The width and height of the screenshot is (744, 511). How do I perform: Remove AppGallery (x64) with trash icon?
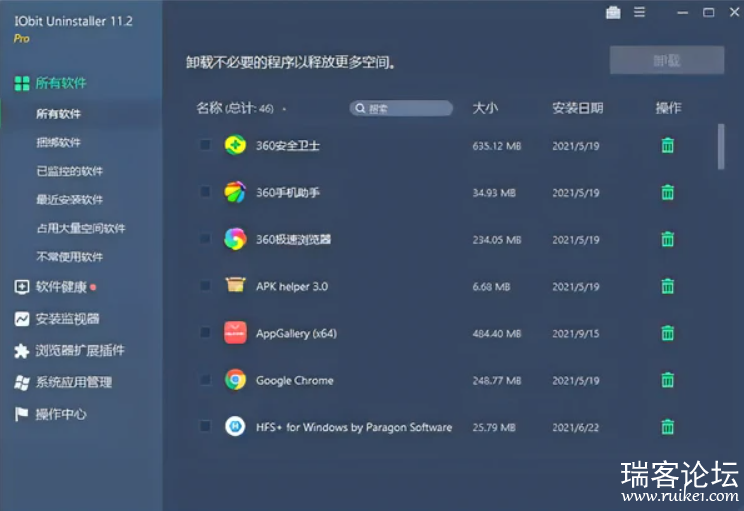point(668,334)
